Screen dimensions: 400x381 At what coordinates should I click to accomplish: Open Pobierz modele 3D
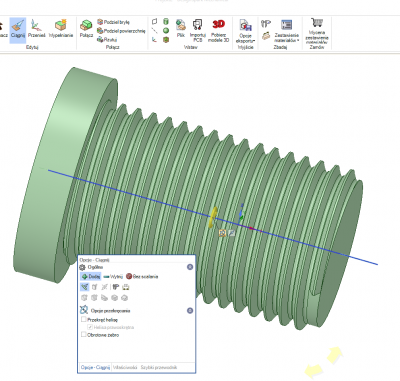point(218,31)
